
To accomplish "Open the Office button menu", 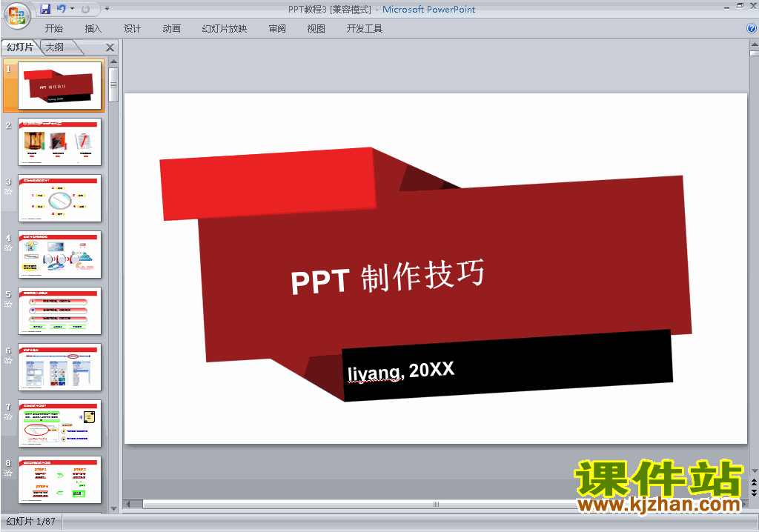I will point(17,16).
